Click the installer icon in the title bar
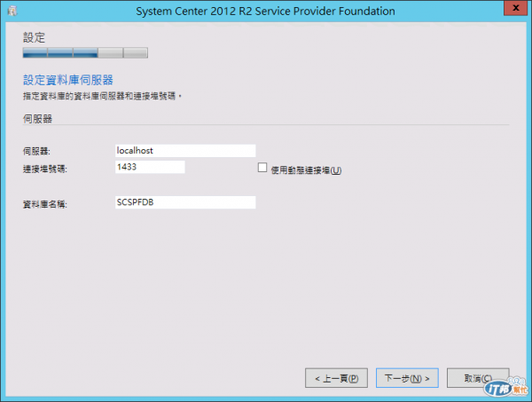 tap(12, 11)
